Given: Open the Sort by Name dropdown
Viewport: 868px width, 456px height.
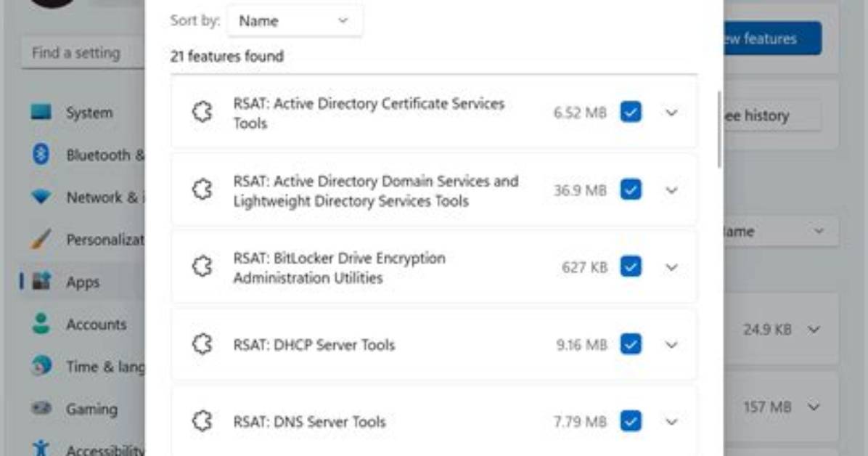Looking at the screenshot, I should (295, 21).
